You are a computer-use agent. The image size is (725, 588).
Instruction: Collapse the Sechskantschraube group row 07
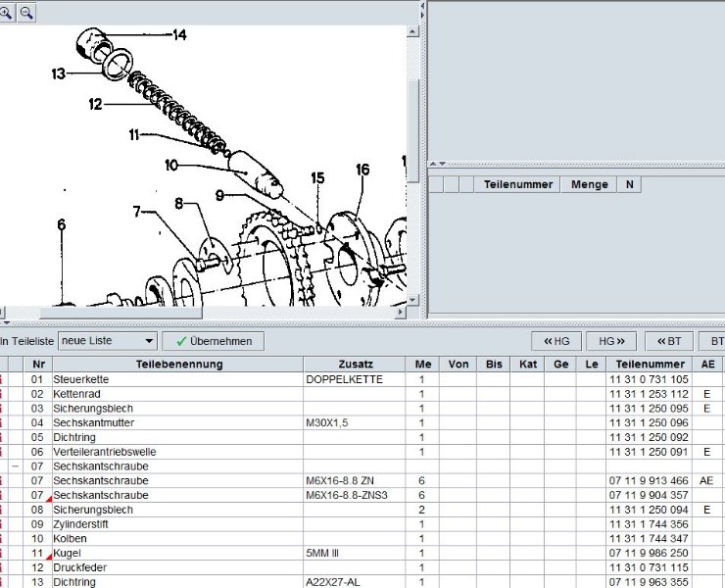tap(16, 466)
